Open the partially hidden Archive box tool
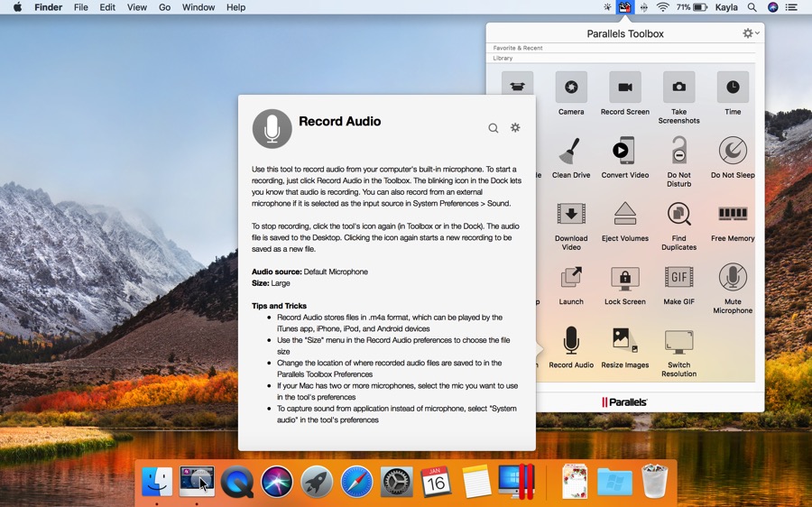812x507 pixels. click(517, 83)
